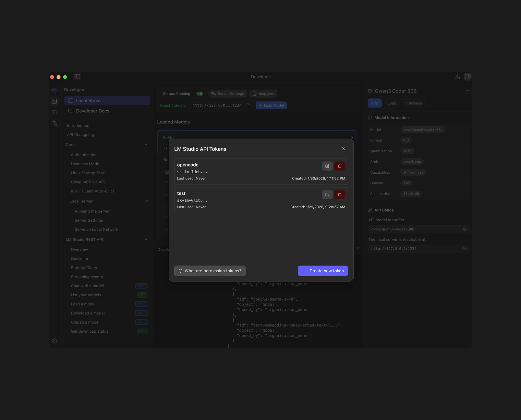Open What are permission tokens?
Viewport: 521px width, 420px height.
click(x=210, y=271)
